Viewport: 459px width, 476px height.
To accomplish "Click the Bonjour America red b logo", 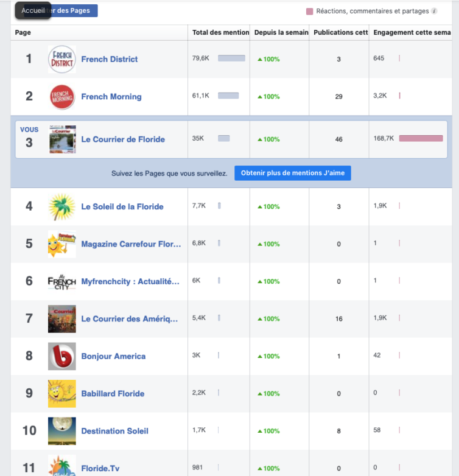I will pos(61,357).
